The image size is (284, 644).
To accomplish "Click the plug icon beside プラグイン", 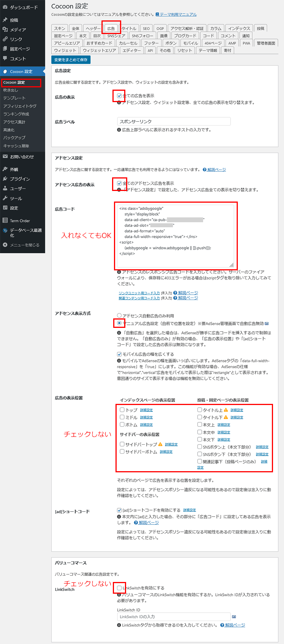I will pyautogui.click(x=5, y=179).
